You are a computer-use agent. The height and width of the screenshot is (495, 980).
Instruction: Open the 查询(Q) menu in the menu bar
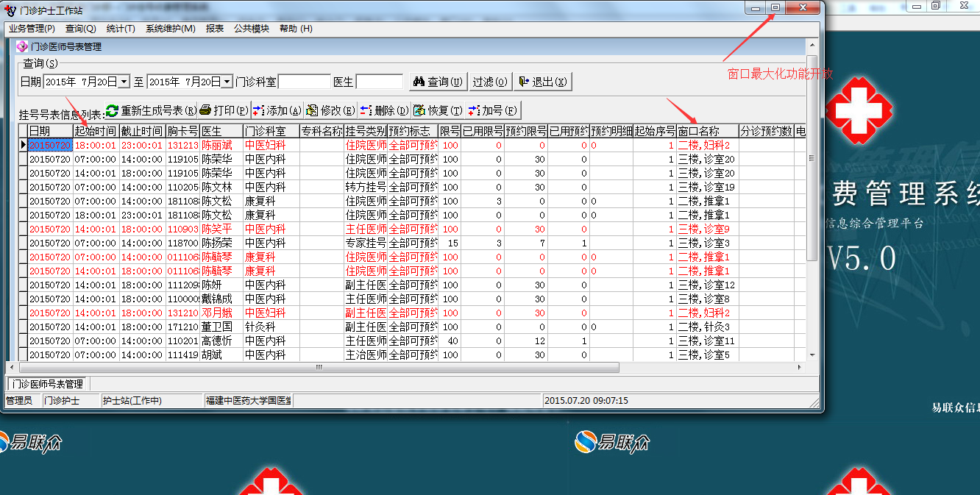[81, 29]
